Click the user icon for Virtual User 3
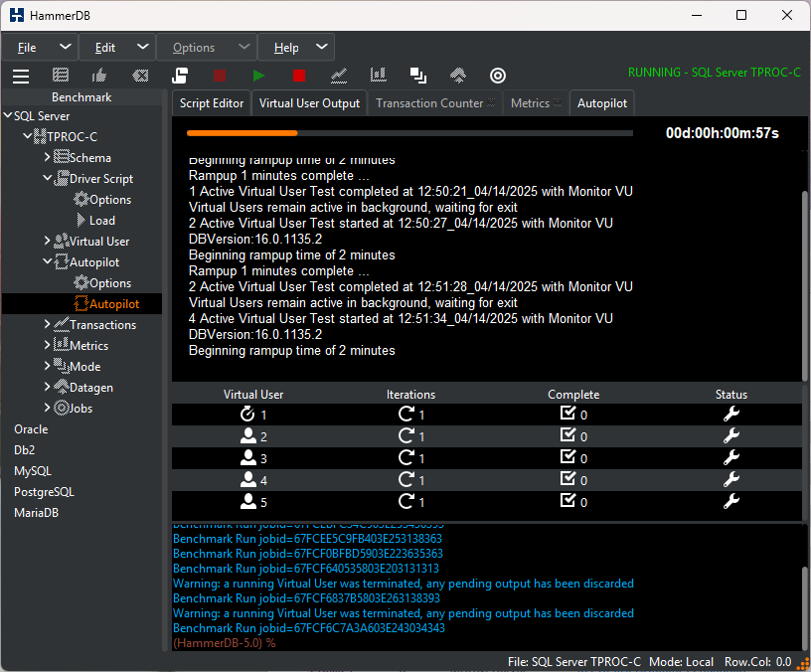This screenshot has width=811, height=672. [248, 458]
